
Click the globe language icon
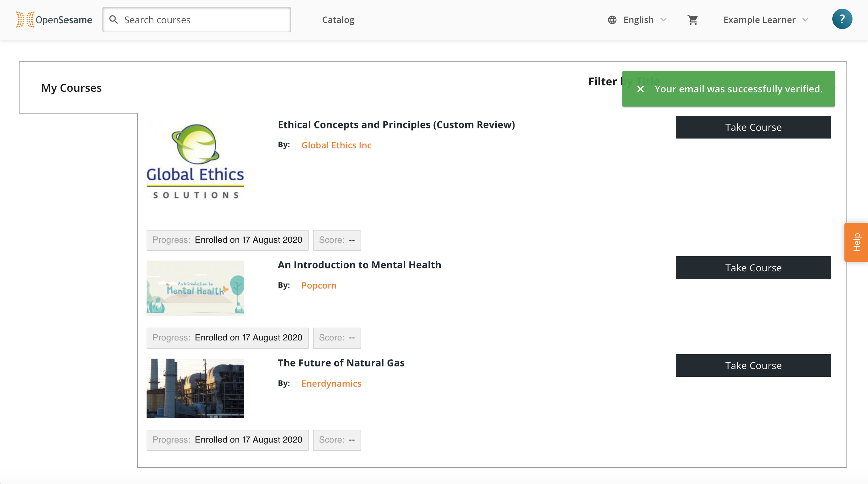pyautogui.click(x=612, y=20)
